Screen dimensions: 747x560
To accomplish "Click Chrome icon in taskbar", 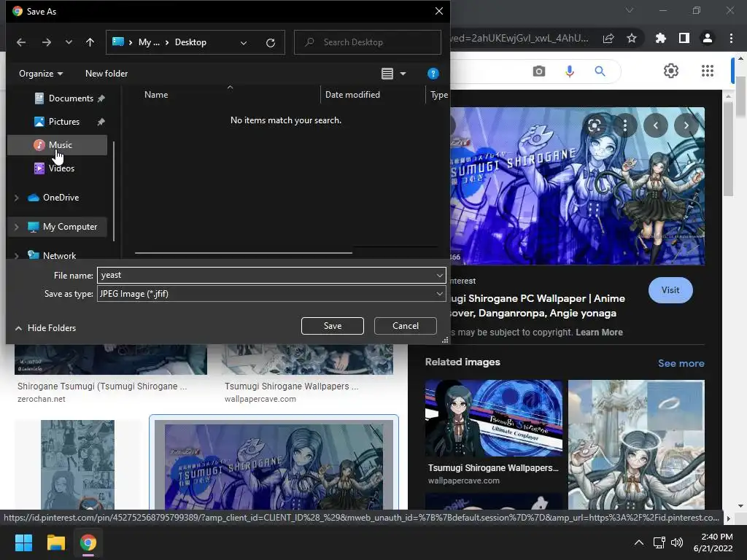I will (x=88, y=542).
